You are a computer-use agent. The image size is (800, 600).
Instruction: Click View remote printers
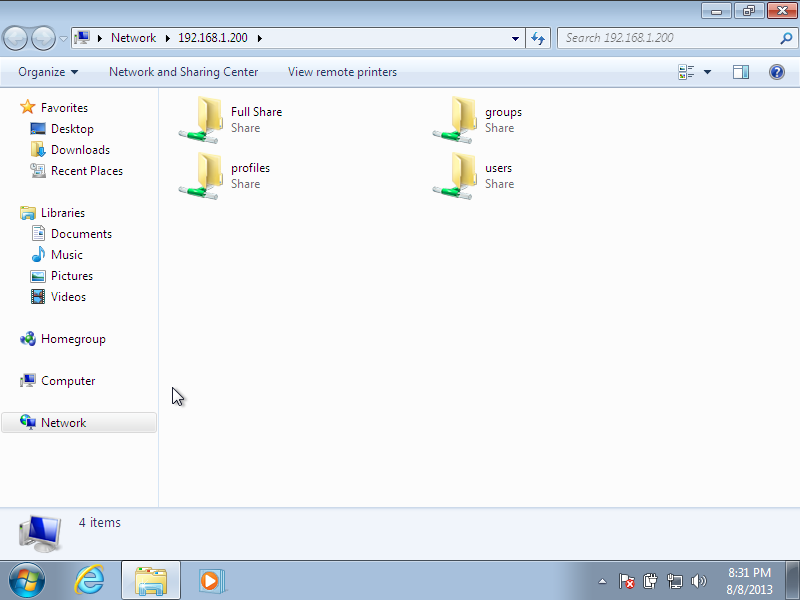pyautogui.click(x=342, y=72)
